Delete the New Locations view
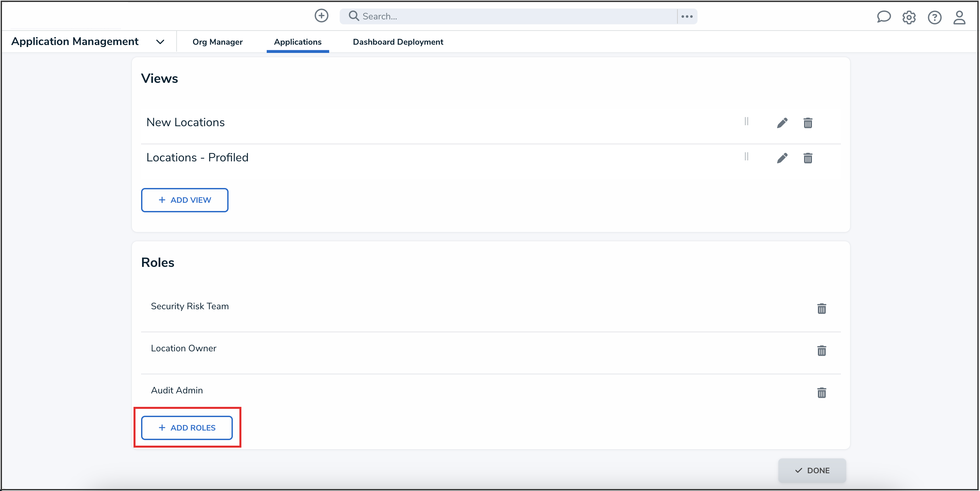 [x=808, y=123]
